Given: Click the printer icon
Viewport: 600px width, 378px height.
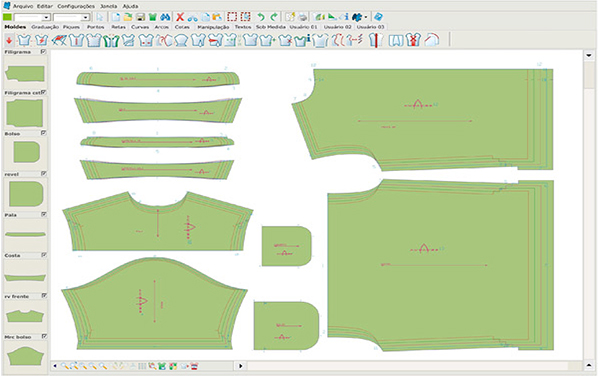Looking at the screenshot, I should pos(302,17).
